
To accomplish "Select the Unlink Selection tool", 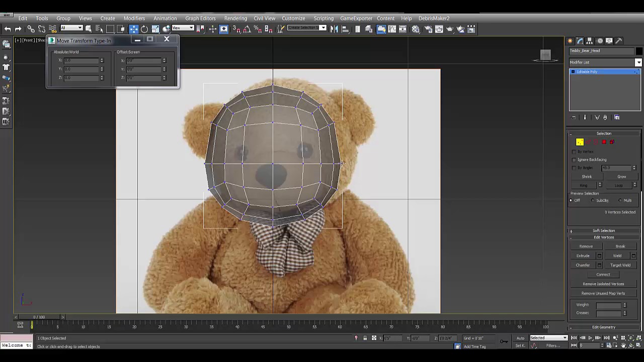I will [42, 29].
